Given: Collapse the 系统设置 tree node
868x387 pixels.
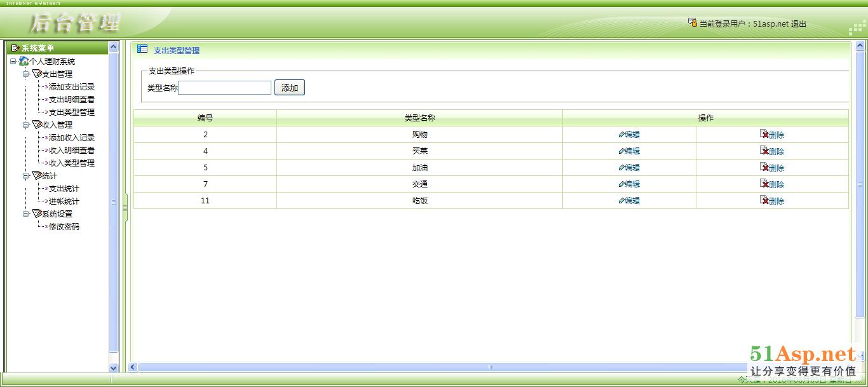Looking at the screenshot, I should [26, 214].
